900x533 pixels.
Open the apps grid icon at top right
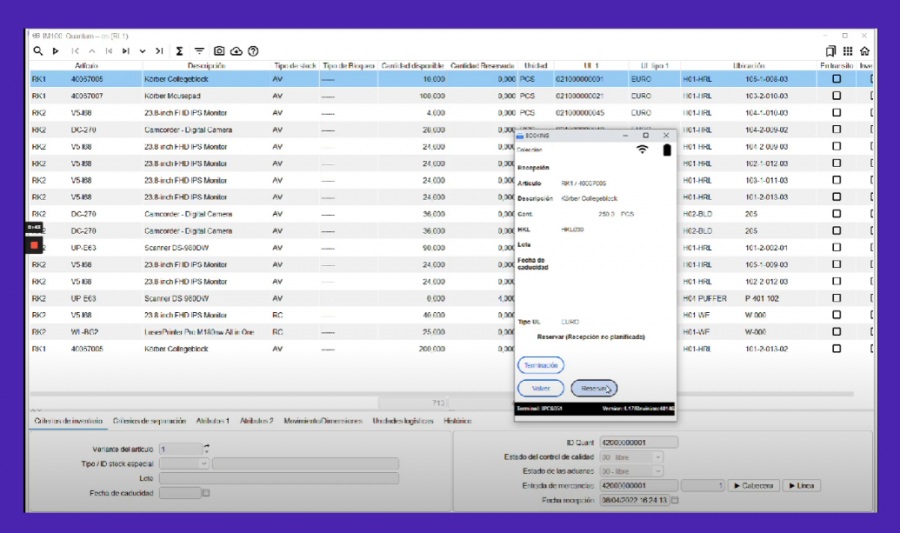click(x=848, y=51)
